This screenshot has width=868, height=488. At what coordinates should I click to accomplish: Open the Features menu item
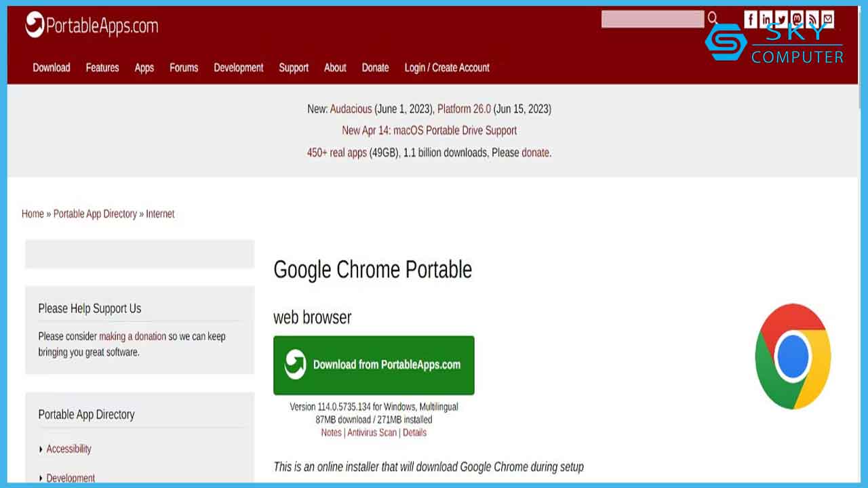click(x=102, y=68)
